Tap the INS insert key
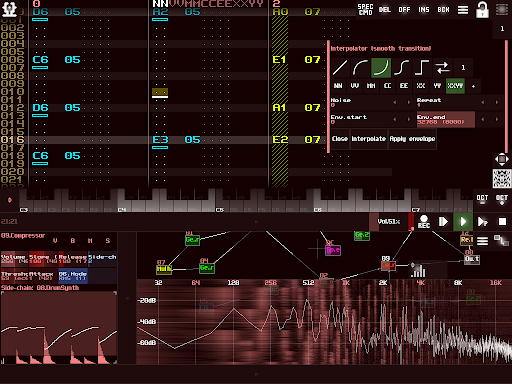Viewport: 512px width, 384px height. pyautogui.click(x=424, y=9)
